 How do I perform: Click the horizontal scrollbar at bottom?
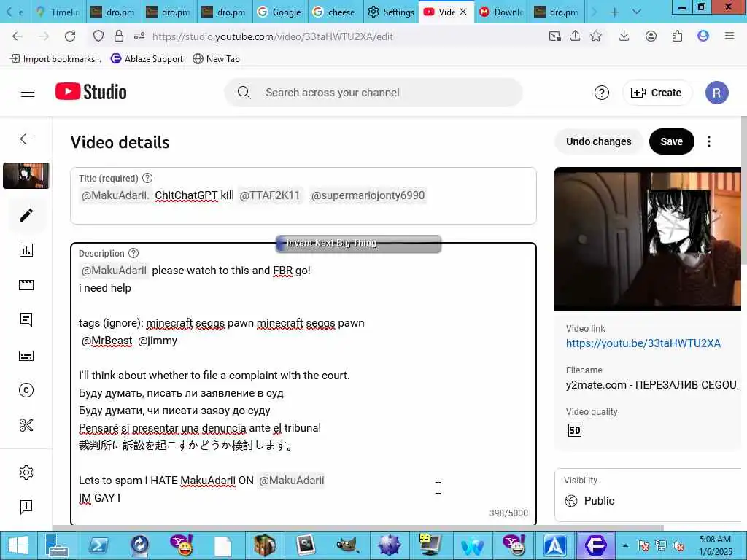(x=357, y=528)
